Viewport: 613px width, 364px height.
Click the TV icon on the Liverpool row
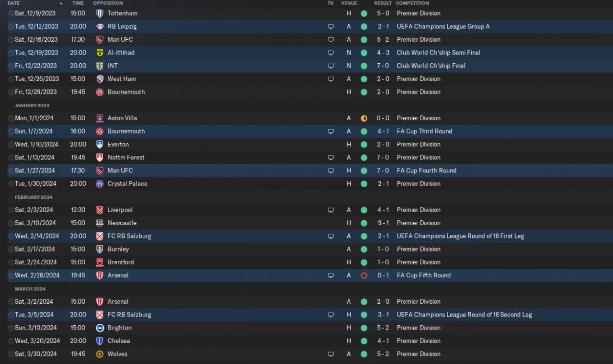(330, 210)
